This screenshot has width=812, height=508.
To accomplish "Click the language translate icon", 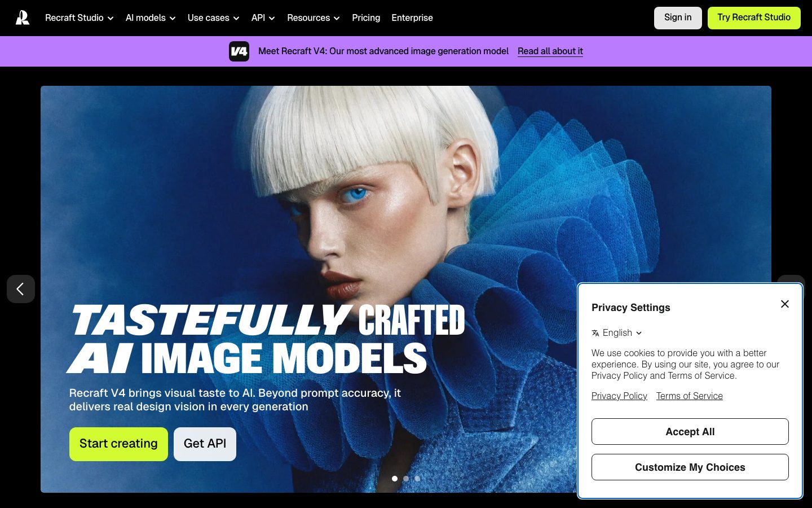I will pos(595,333).
